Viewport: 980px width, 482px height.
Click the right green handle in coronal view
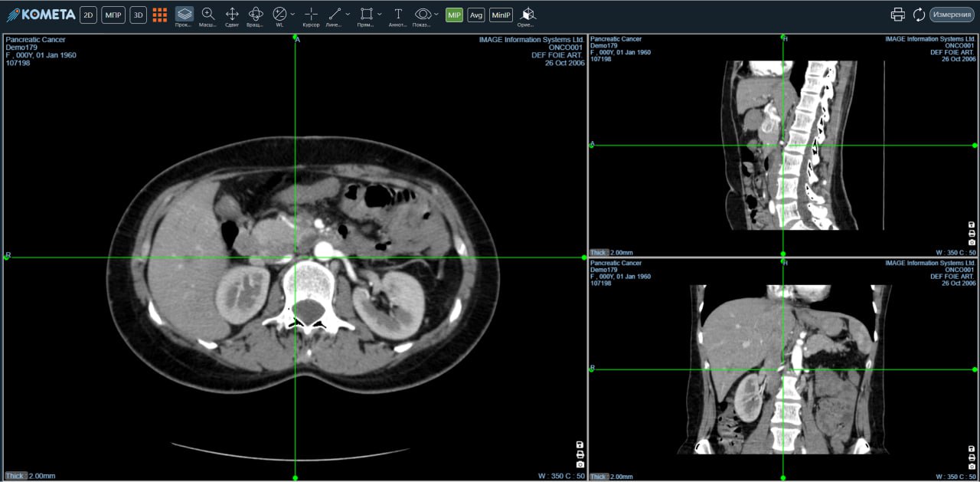click(975, 369)
